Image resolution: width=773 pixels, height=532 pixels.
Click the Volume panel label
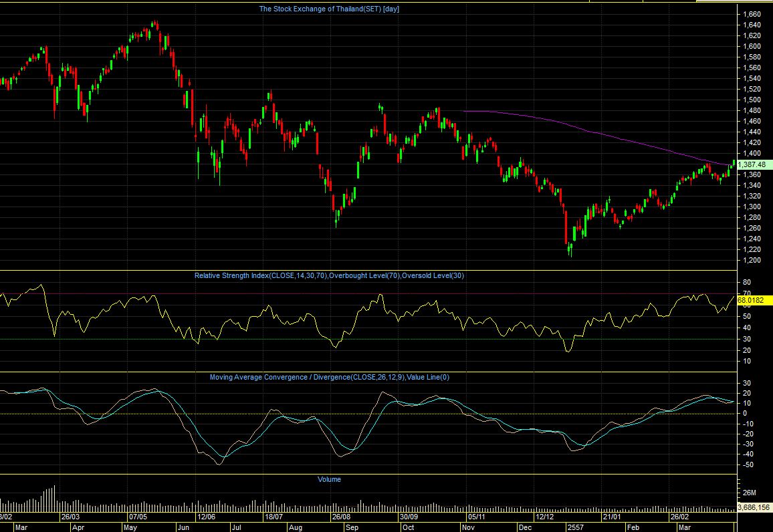pyautogui.click(x=329, y=479)
